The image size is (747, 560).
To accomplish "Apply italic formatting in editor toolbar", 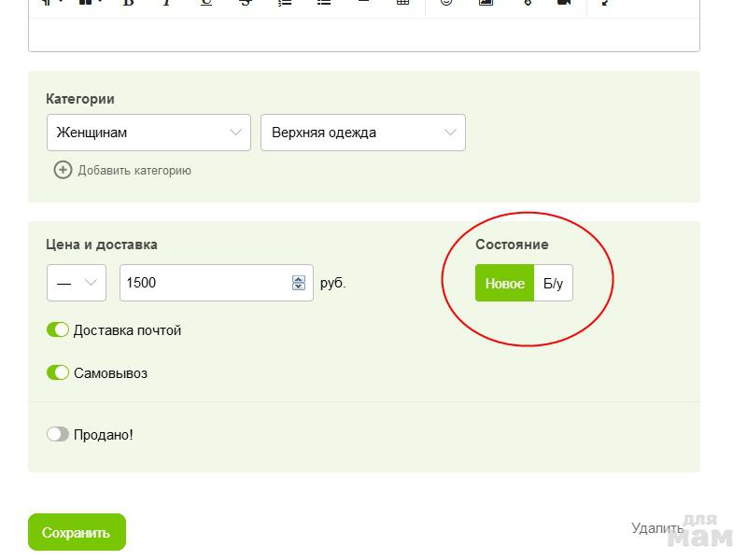I will click(167, 3).
